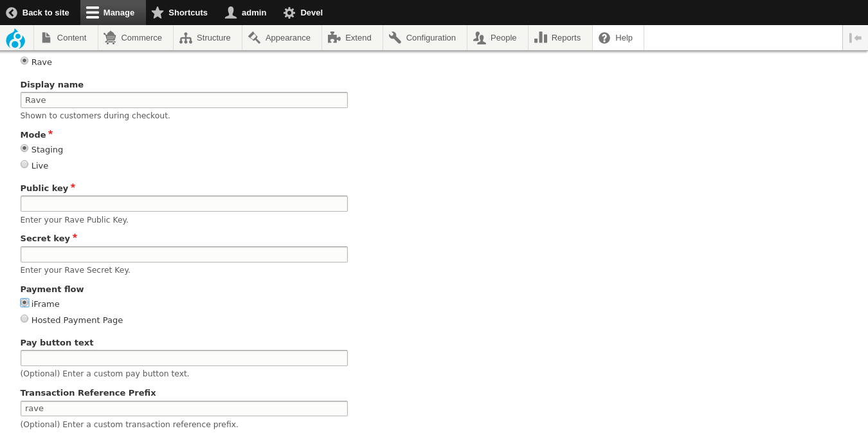Open the Devel toolbar tab text

(311, 12)
